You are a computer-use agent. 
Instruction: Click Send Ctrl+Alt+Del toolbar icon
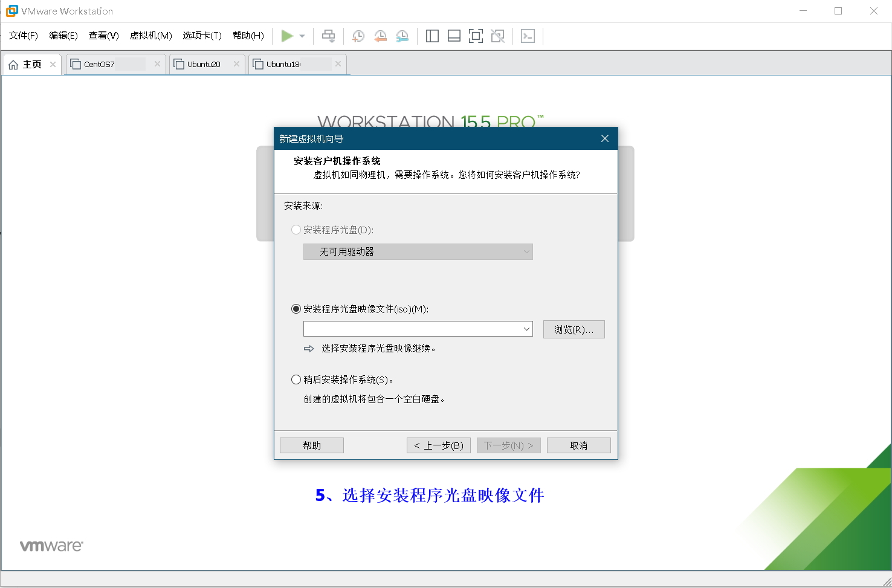[x=328, y=36]
